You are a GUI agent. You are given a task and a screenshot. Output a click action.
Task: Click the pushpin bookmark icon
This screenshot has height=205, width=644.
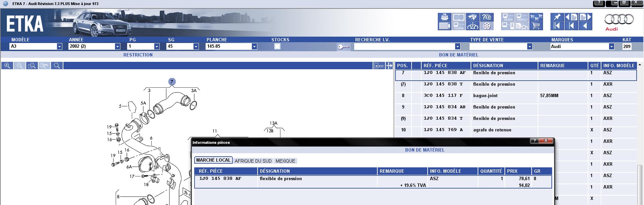coord(557,17)
